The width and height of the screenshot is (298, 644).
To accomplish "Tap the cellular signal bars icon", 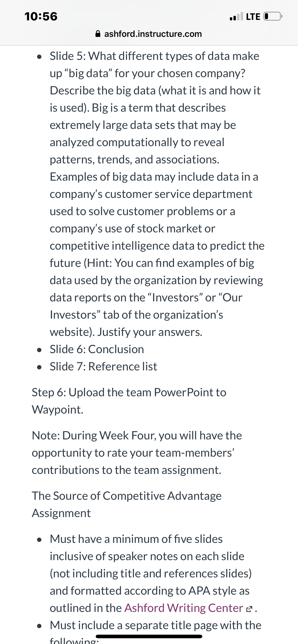I will pos(236,17).
